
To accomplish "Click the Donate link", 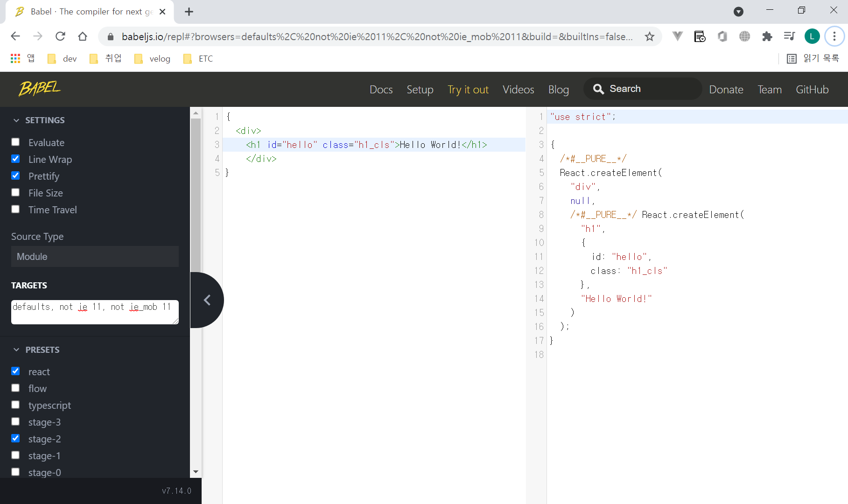I will click(x=726, y=89).
